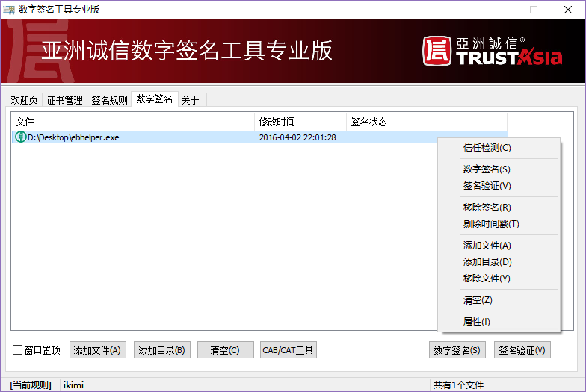Click the 添加文件(A) button below the list
The height and width of the screenshot is (392, 586).
[x=97, y=349]
